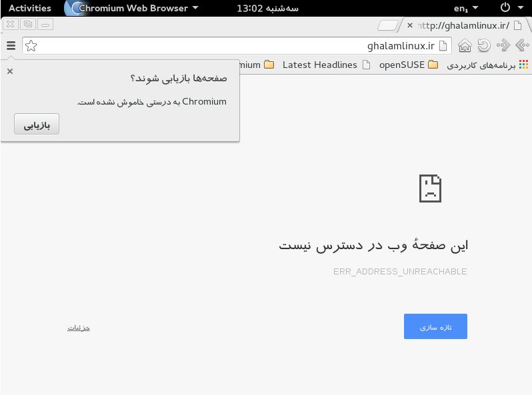Image resolution: width=532 pixels, height=395 pixels.
Task: Reload the page using the toolbar reload icon
Action: click(484, 45)
